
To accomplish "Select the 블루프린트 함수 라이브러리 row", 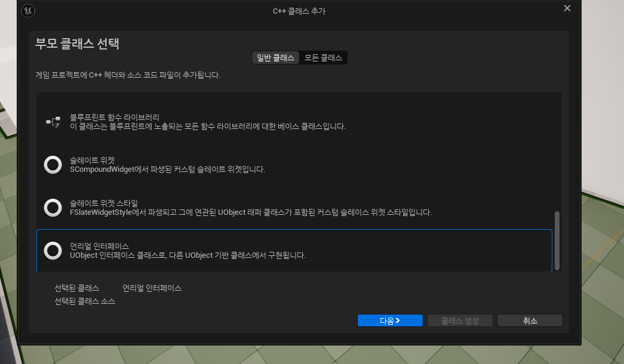I will point(294,122).
